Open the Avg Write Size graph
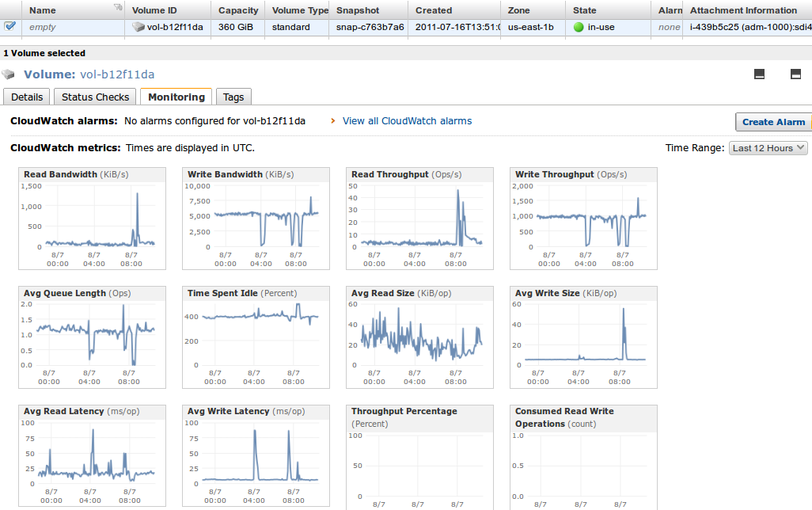Image resolution: width=812 pixels, height=510 pixels. coord(583,337)
